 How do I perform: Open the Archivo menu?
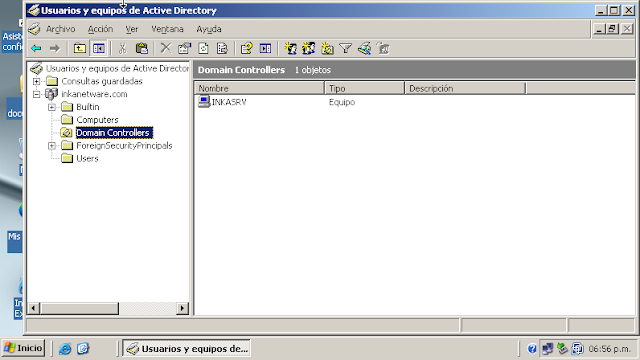pyautogui.click(x=60, y=29)
